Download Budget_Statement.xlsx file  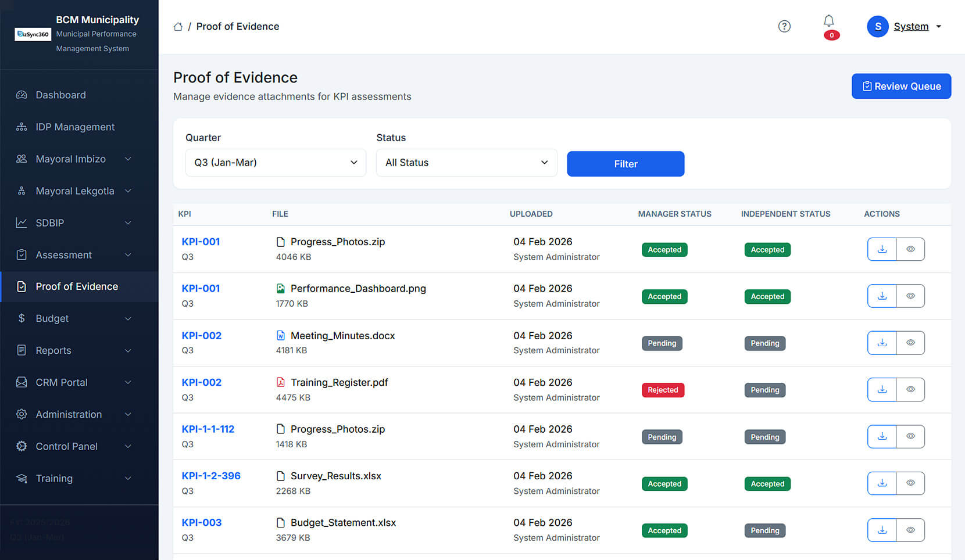(882, 530)
